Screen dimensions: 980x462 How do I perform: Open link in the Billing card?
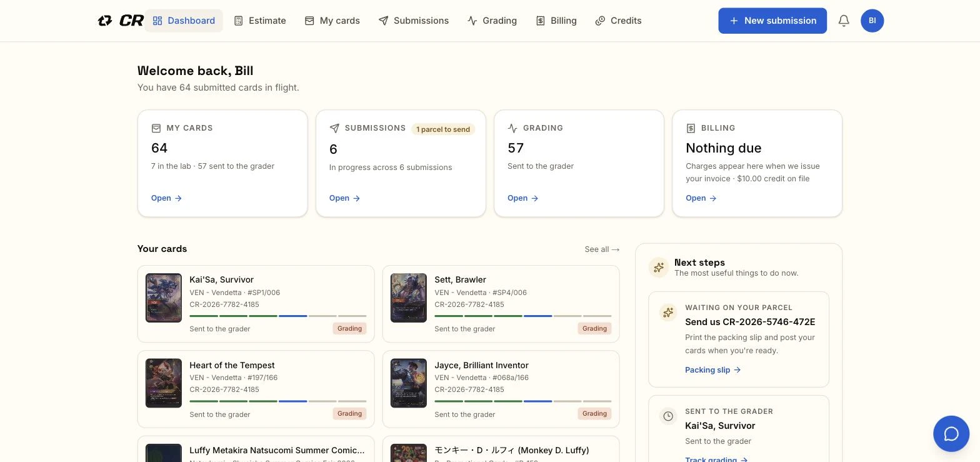click(701, 198)
